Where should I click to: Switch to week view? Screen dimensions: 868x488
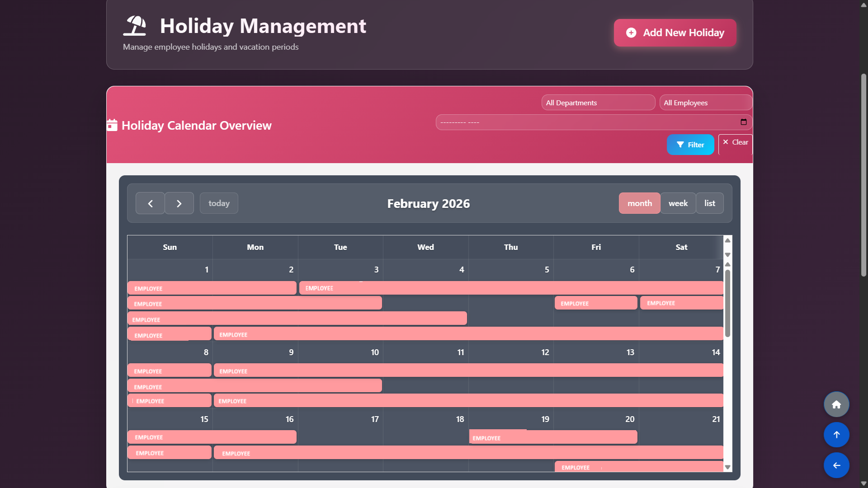[x=678, y=203]
